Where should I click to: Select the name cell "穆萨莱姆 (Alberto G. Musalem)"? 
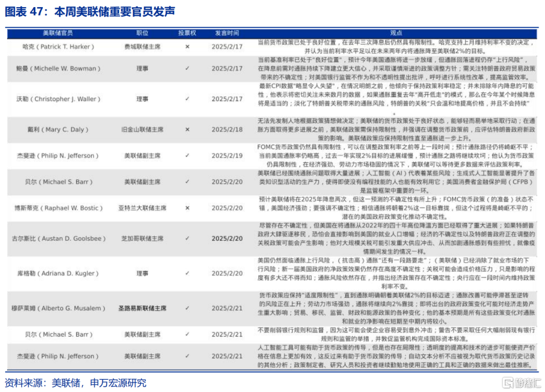[x=58, y=308]
